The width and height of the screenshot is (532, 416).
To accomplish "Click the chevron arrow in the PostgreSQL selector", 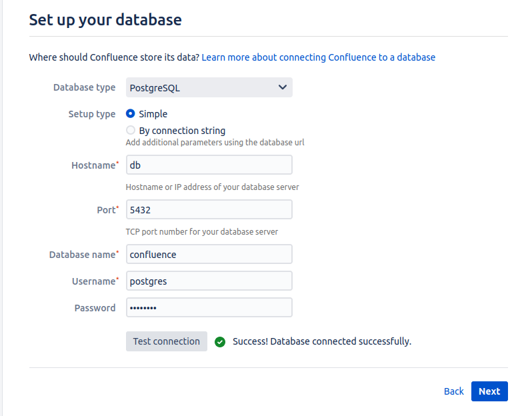I will (x=282, y=87).
